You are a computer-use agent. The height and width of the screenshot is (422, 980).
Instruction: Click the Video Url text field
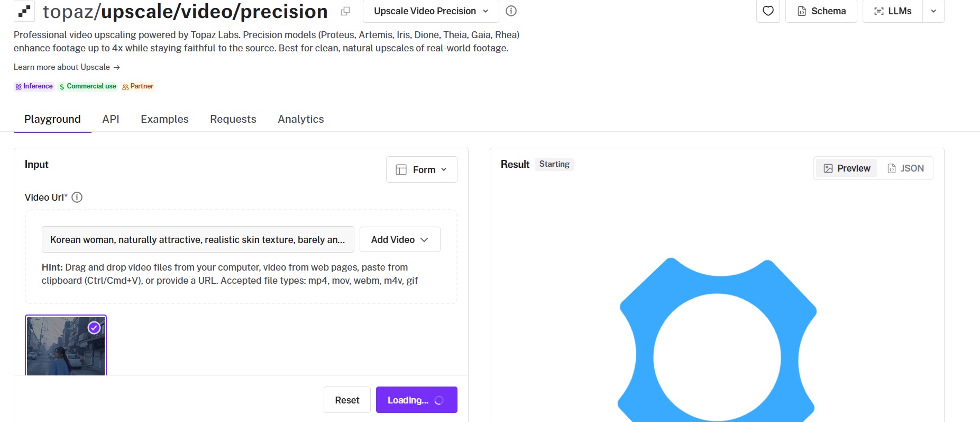198,239
